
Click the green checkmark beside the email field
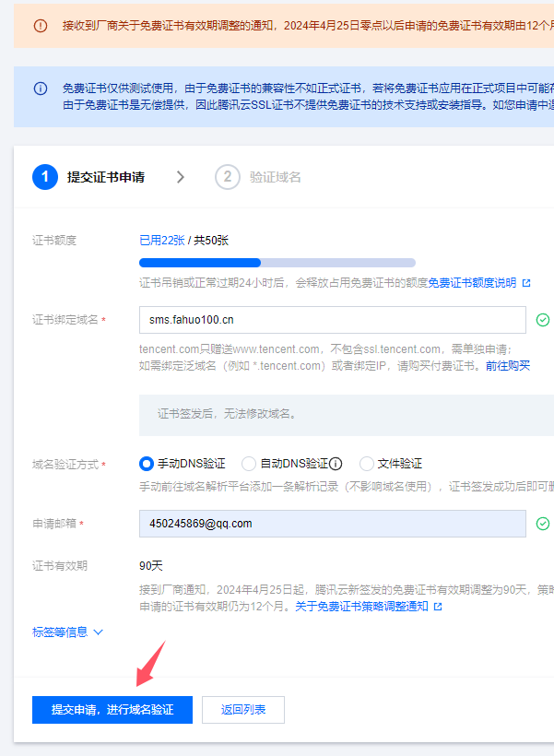pos(543,524)
